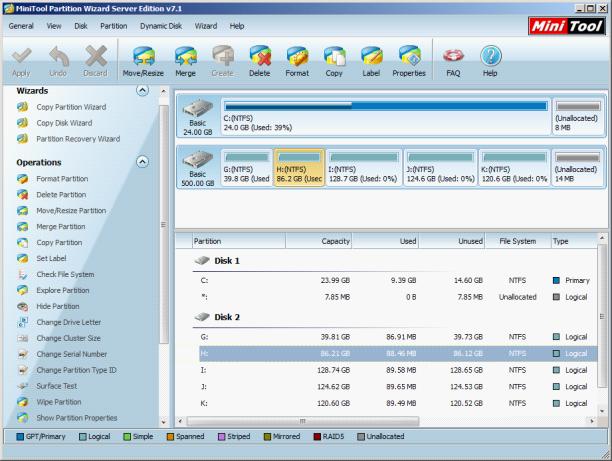Click the Explore Partition icon
Viewport: 612px width, 461px height.
tap(23, 290)
